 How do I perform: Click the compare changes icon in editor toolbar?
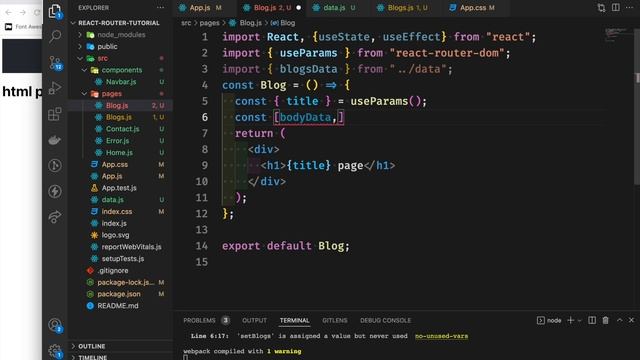tap(601, 7)
